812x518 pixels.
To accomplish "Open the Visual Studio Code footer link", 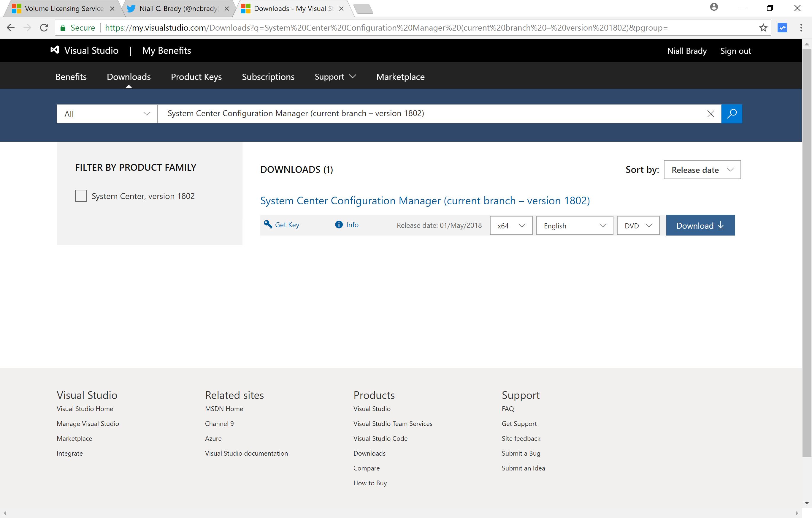I will (x=380, y=438).
